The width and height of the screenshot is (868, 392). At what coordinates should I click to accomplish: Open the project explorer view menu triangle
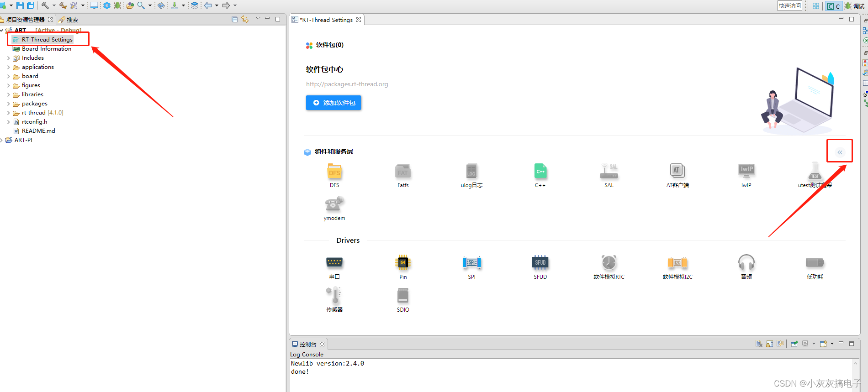[x=258, y=19]
